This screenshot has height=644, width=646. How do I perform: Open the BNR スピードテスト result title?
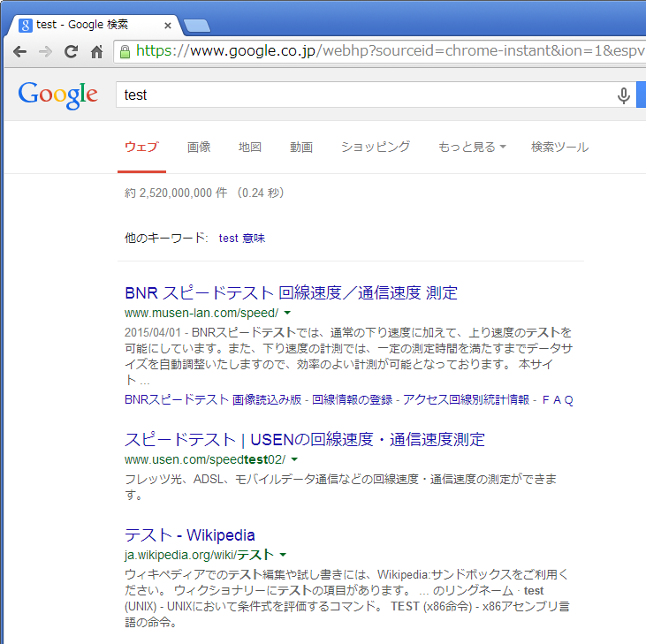coord(291,292)
